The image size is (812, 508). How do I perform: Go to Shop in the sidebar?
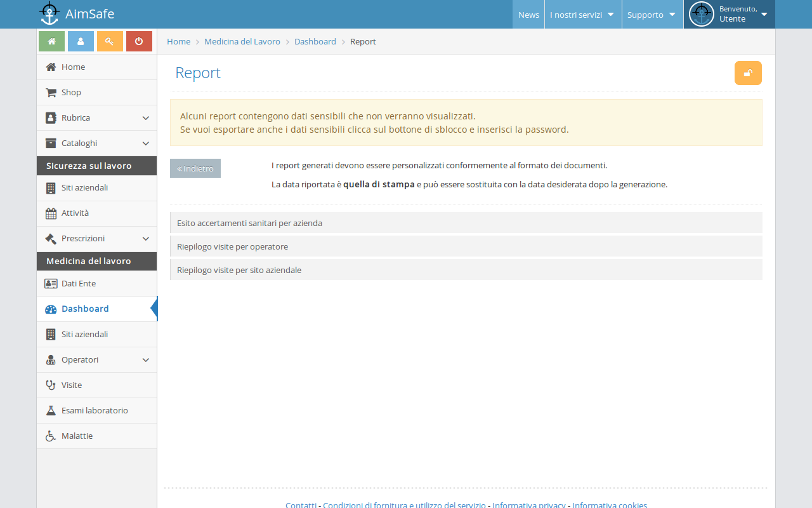coord(96,92)
